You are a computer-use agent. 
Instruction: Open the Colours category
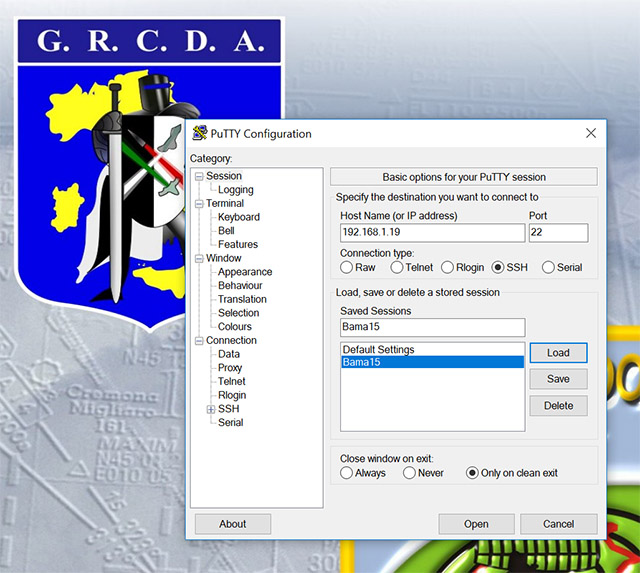click(235, 326)
